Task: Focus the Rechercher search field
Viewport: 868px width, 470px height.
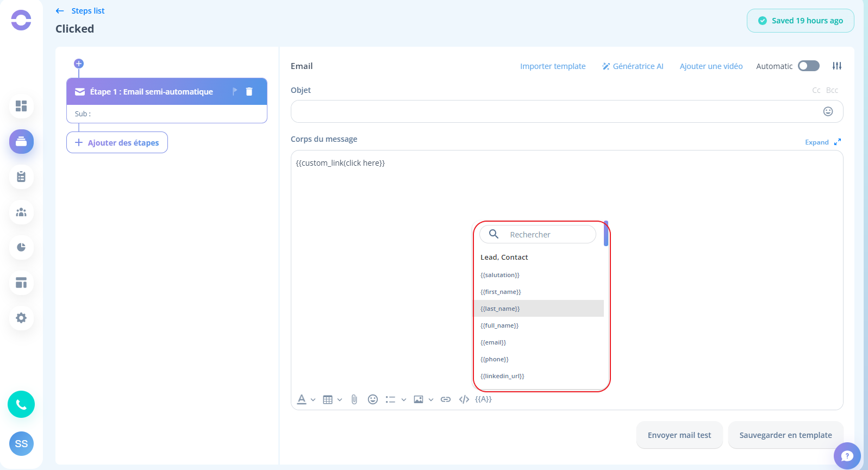Action: click(x=538, y=235)
